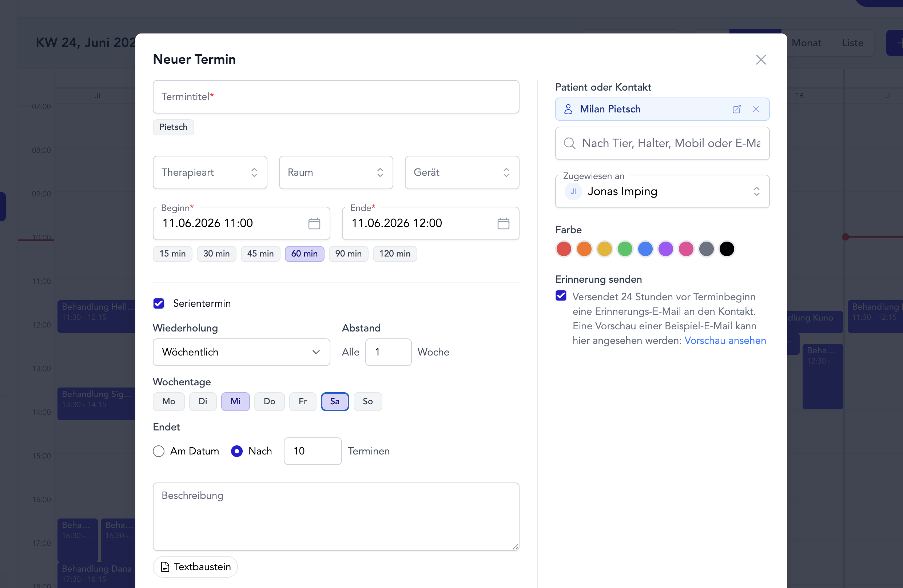The width and height of the screenshot is (903, 588).
Task: Switch the calendar to the Monat view
Action: [x=806, y=43]
